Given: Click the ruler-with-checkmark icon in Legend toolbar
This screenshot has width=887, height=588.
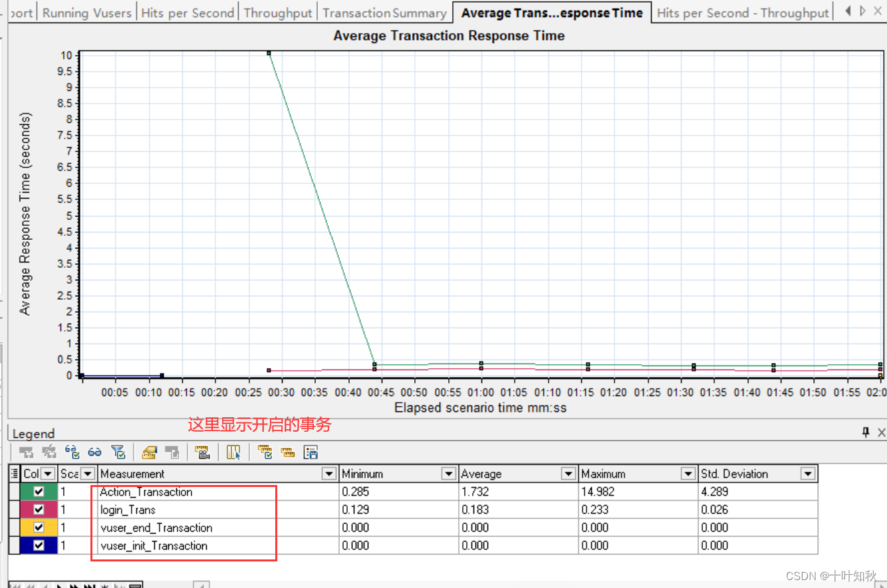Looking at the screenshot, I should click(x=265, y=452).
